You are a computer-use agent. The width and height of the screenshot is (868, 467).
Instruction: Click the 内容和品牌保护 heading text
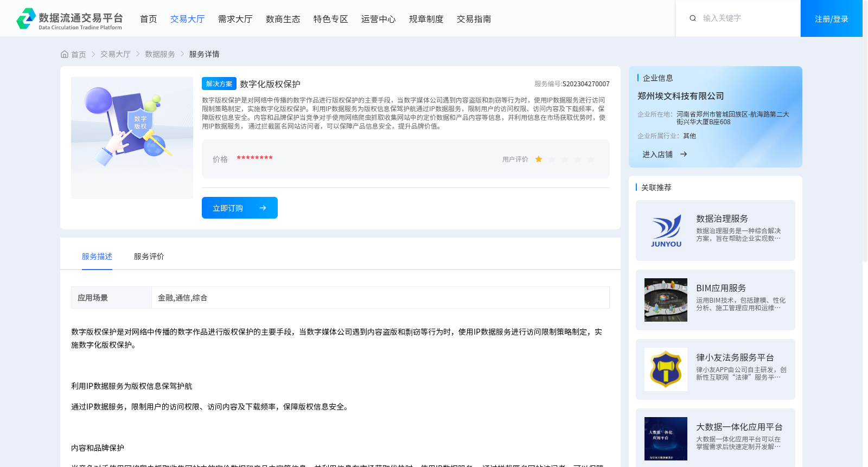[98, 448]
